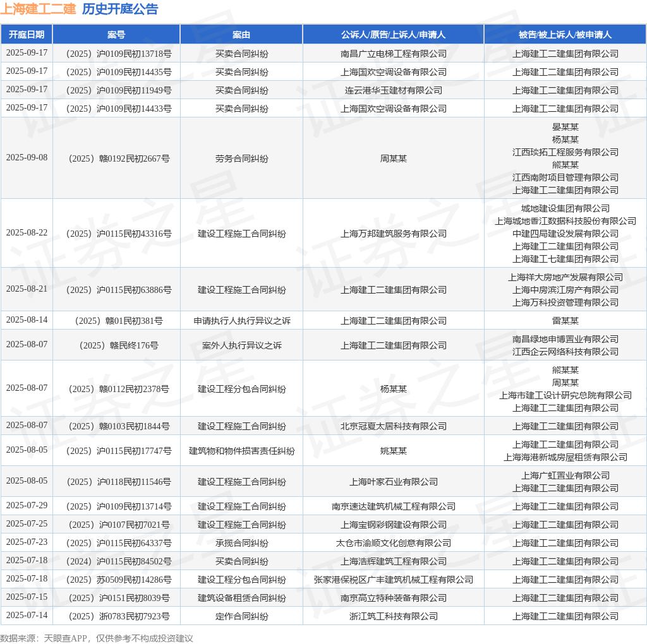The width and height of the screenshot is (647, 644).
Task: Select the 案号 column header
Action: [116, 35]
